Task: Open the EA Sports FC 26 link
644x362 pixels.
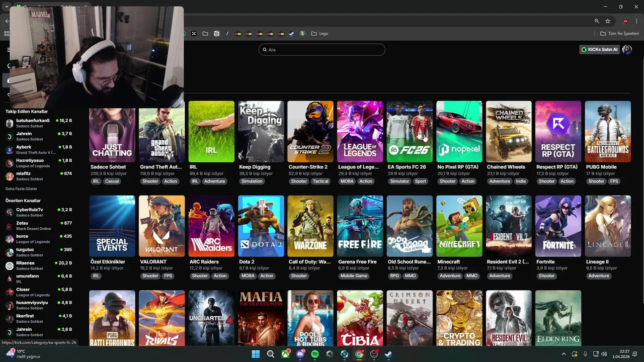Action: (407, 167)
